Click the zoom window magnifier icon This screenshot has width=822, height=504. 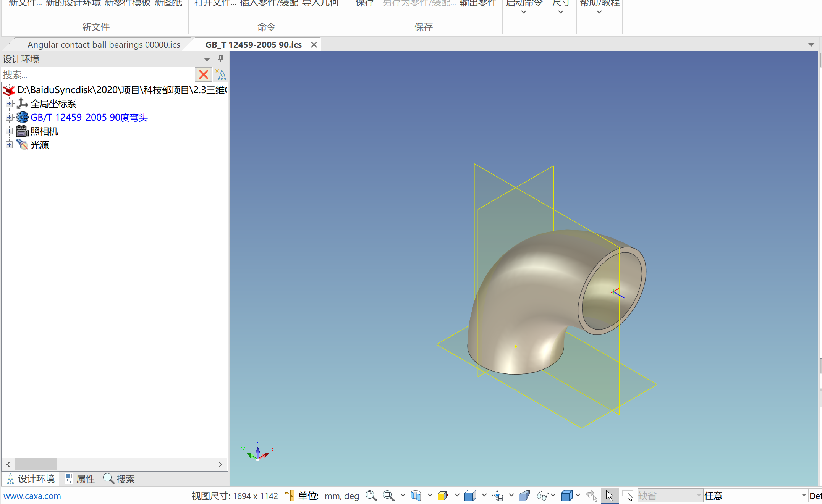389,496
